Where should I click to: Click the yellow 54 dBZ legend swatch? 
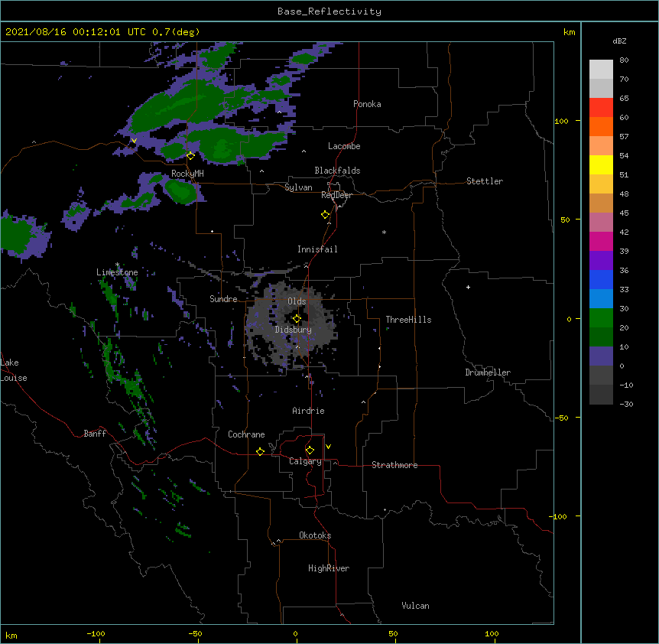[x=601, y=164]
